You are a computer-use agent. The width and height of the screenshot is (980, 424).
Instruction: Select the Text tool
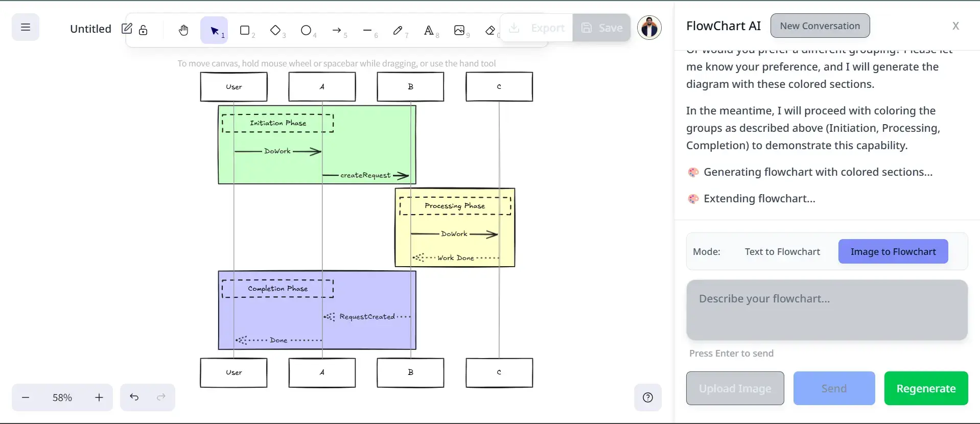(429, 31)
